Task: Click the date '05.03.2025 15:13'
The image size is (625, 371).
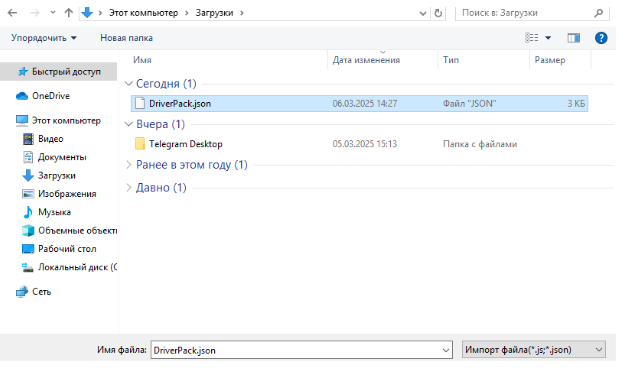Action: click(365, 144)
